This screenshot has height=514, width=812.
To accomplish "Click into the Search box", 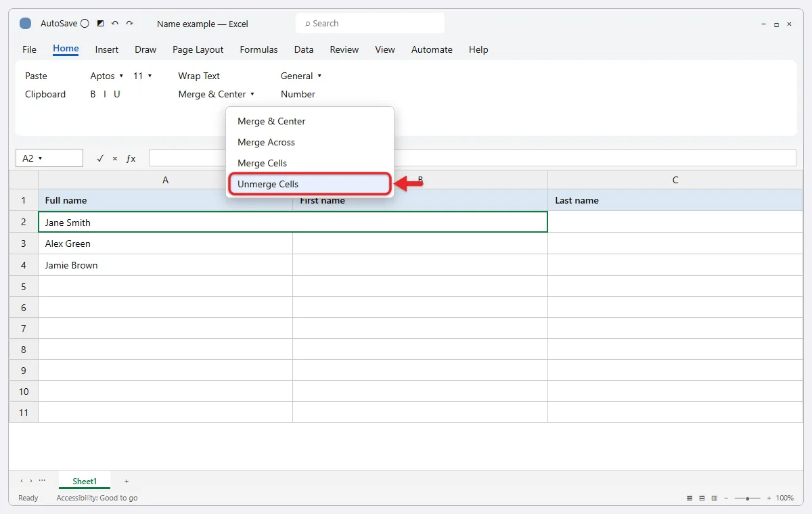I will tap(370, 23).
